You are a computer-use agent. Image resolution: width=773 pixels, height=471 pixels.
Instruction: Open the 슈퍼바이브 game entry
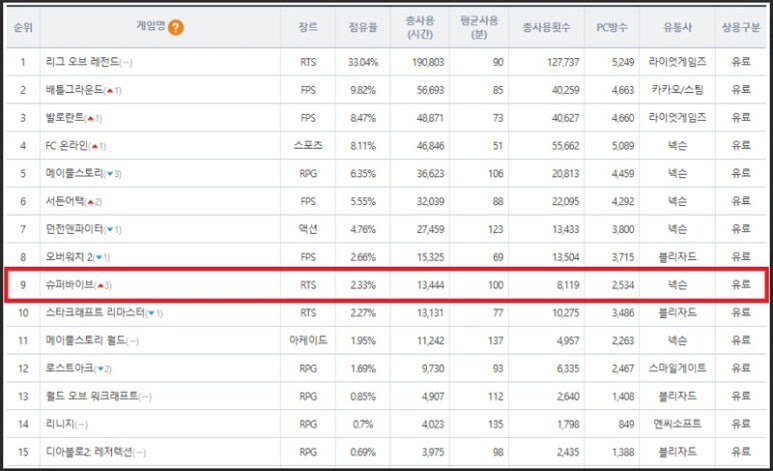point(70,285)
